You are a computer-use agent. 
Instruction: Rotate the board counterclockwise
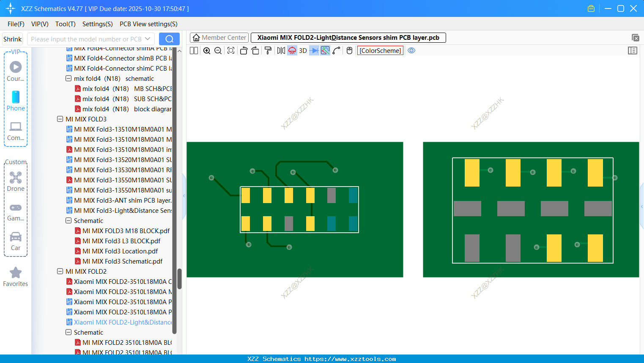[244, 51]
